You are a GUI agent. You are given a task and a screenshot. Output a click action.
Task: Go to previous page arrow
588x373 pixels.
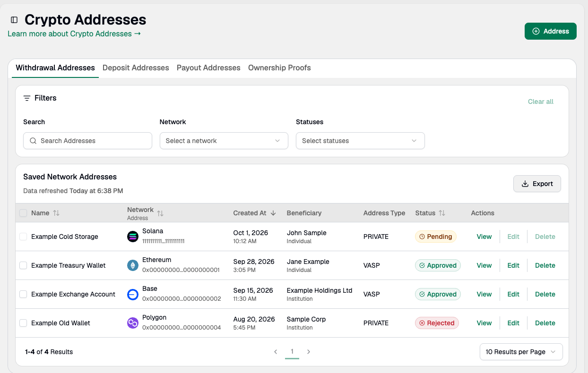(x=276, y=352)
